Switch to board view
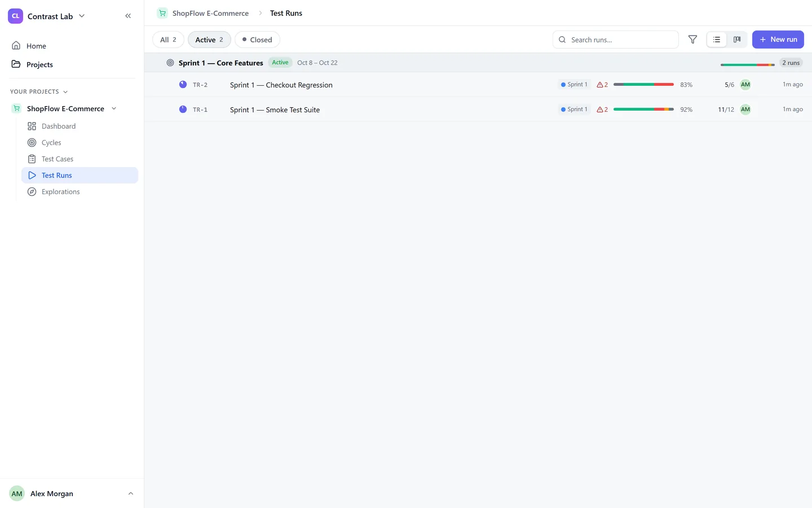 point(737,40)
